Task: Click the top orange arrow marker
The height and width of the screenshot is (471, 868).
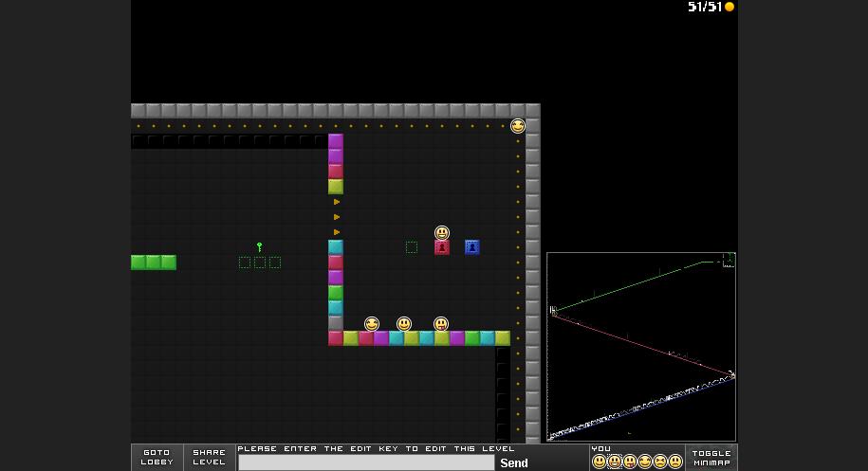Action: point(337,202)
